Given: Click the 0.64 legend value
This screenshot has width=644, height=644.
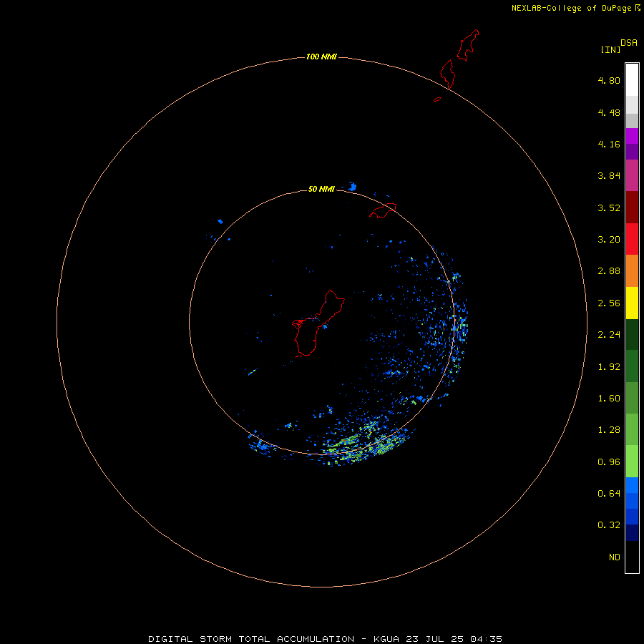Looking at the screenshot, I should [609, 493].
